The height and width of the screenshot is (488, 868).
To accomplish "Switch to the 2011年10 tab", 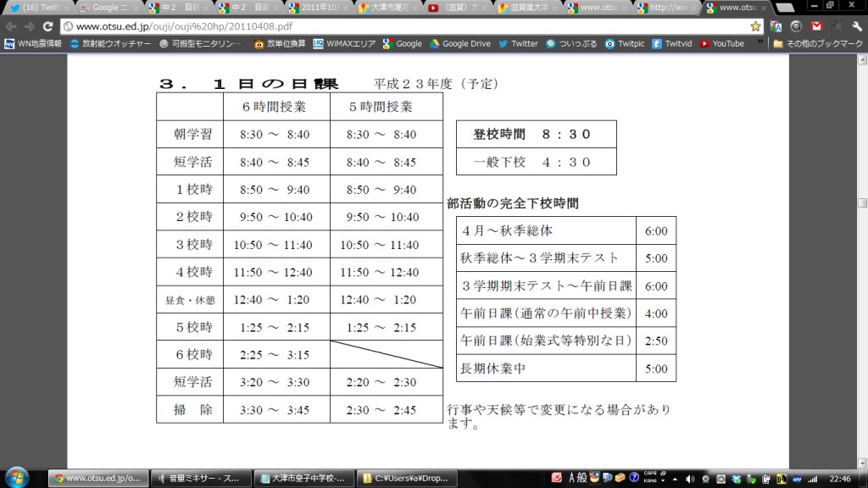I will point(315,8).
